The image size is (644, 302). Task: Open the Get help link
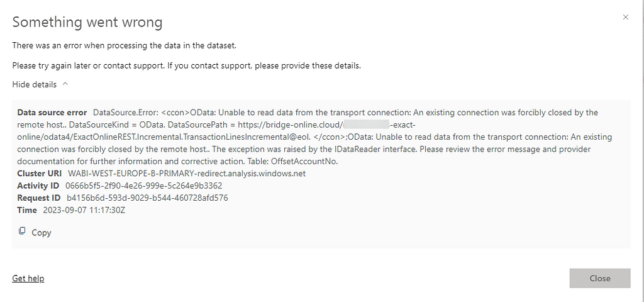[28, 278]
